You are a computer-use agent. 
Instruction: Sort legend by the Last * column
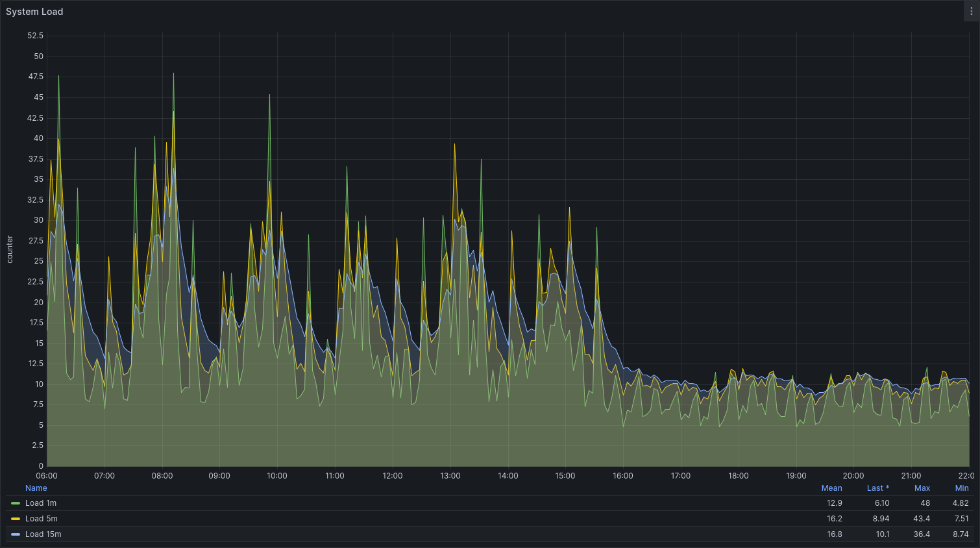pyautogui.click(x=877, y=488)
